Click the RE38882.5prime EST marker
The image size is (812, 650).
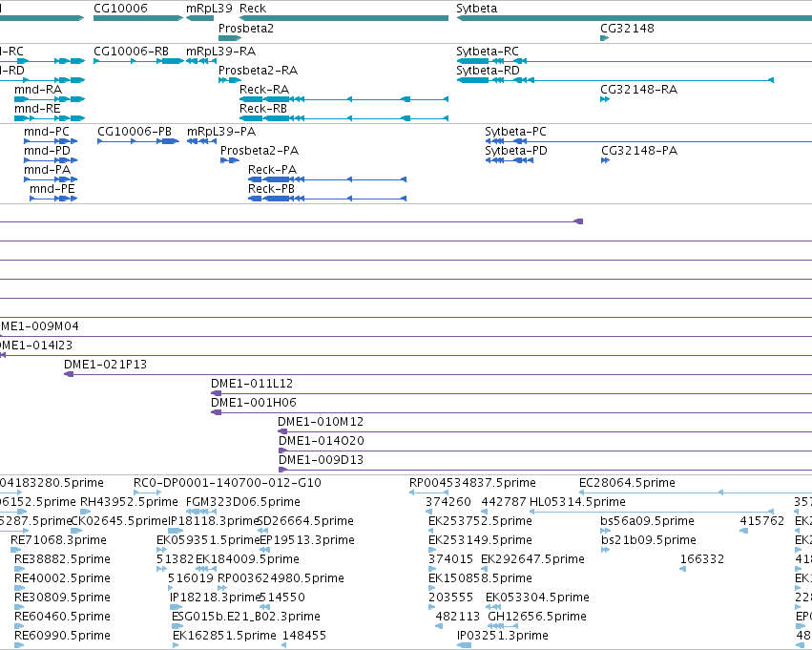click(20, 569)
